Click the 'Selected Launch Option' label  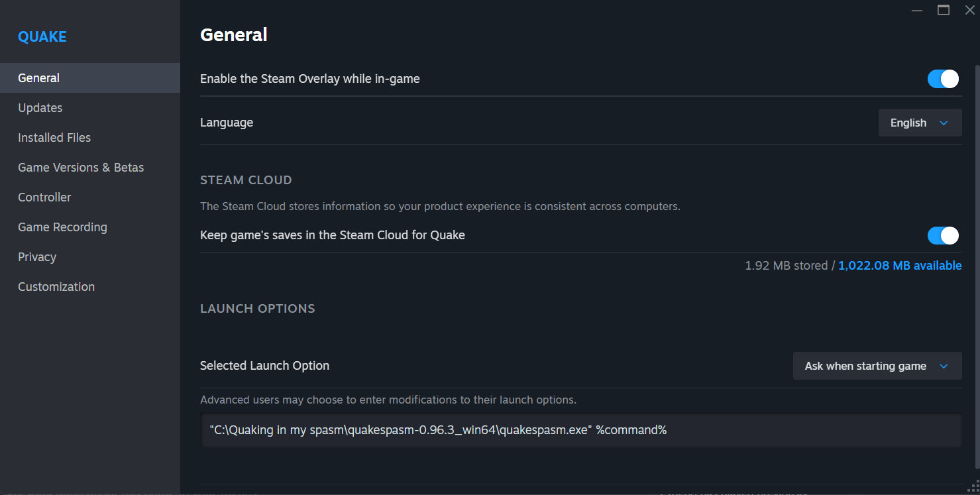point(264,366)
